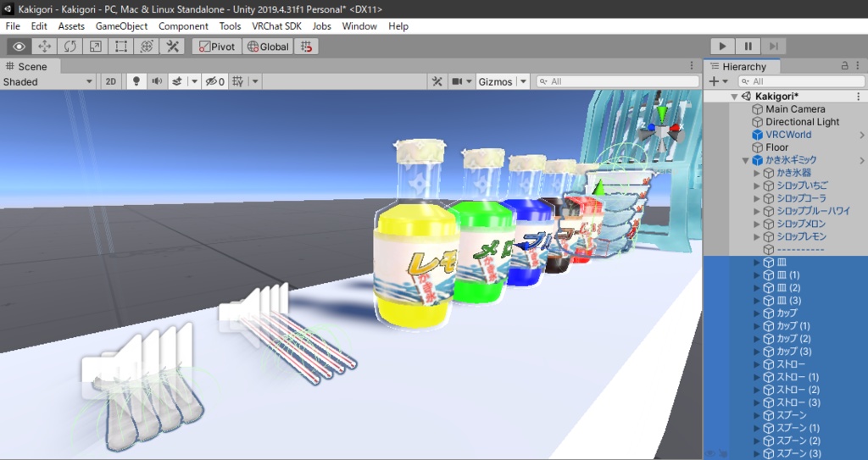Click the Hierarchy lock icon

point(845,65)
